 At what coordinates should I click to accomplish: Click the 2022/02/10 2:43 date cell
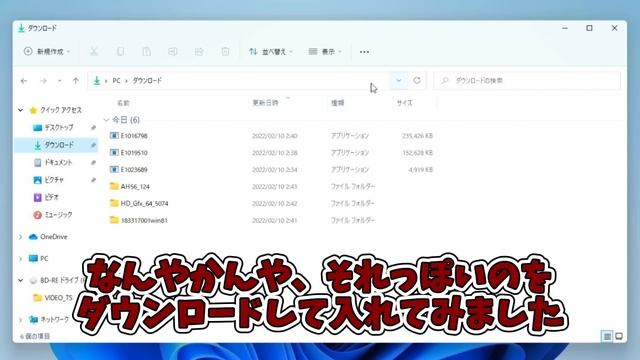tap(274, 187)
